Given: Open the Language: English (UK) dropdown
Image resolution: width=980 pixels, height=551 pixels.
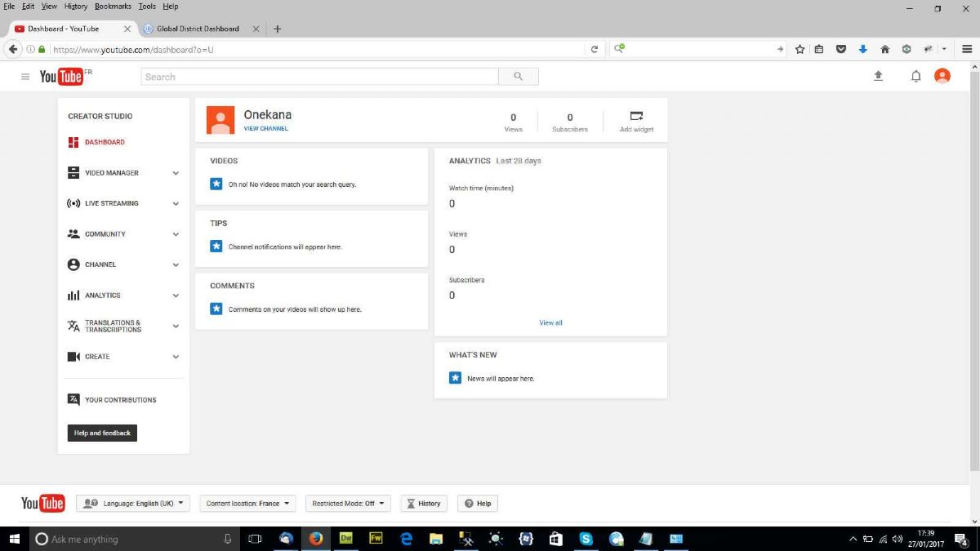Looking at the screenshot, I should pos(133,504).
